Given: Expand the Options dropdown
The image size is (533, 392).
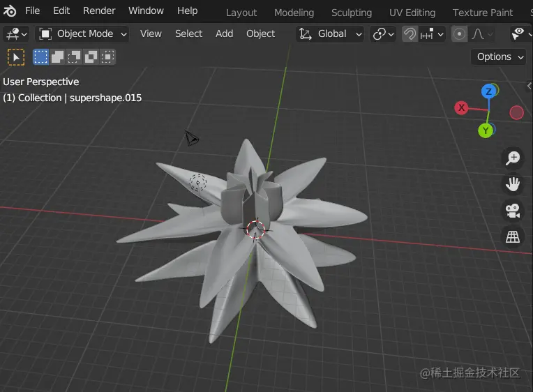Looking at the screenshot, I should tap(499, 56).
